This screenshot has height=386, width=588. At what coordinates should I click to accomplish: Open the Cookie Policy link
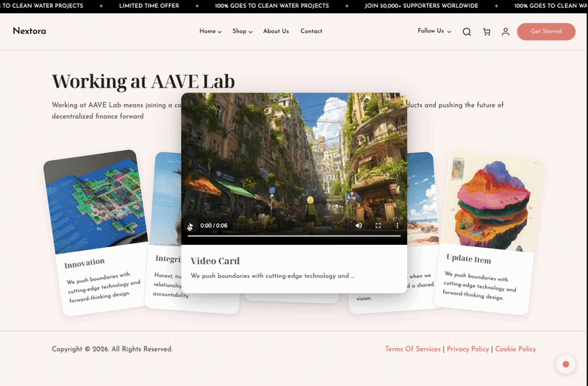pos(516,349)
